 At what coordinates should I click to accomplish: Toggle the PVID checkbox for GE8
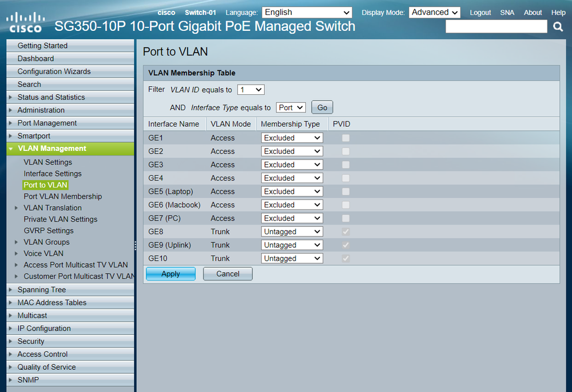(x=345, y=231)
